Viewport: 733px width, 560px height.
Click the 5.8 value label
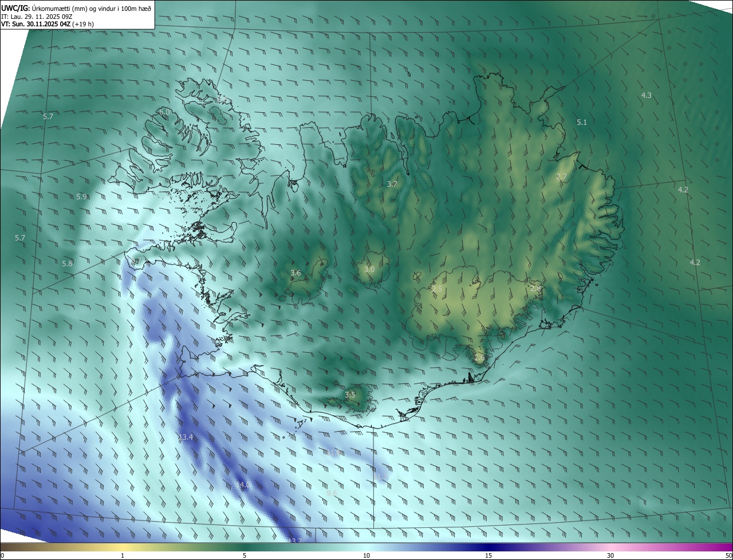68,263
